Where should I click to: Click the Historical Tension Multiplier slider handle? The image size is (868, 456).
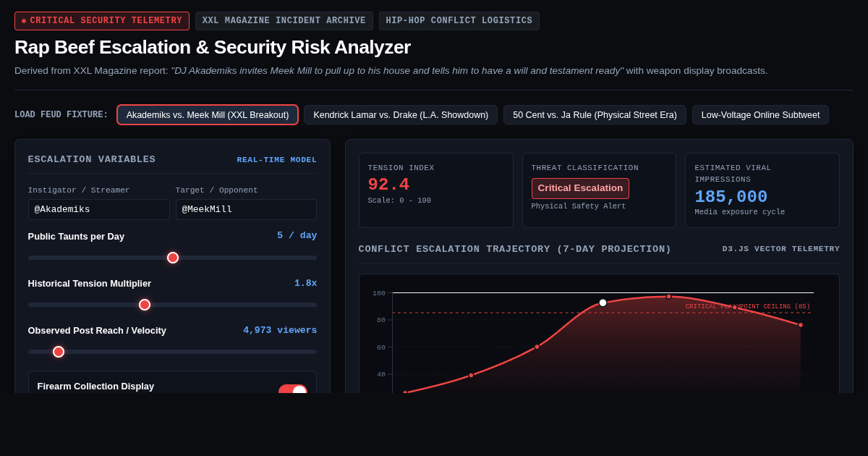tap(145, 305)
